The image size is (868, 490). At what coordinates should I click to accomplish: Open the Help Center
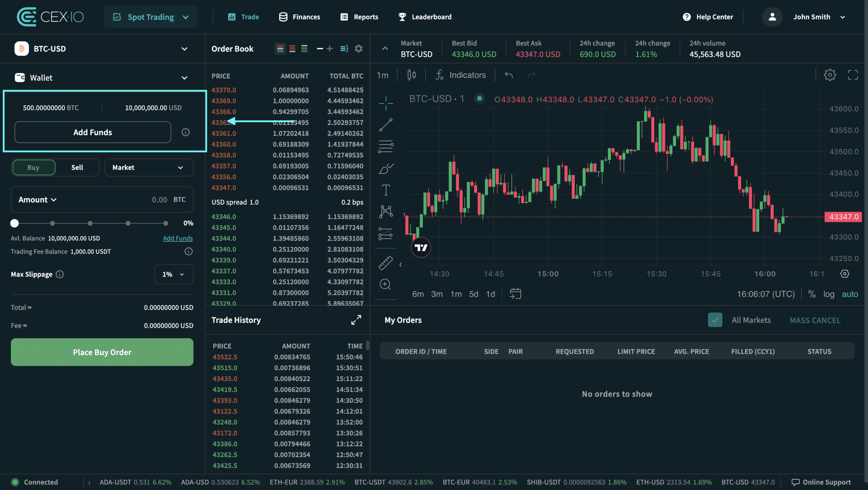(x=708, y=17)
